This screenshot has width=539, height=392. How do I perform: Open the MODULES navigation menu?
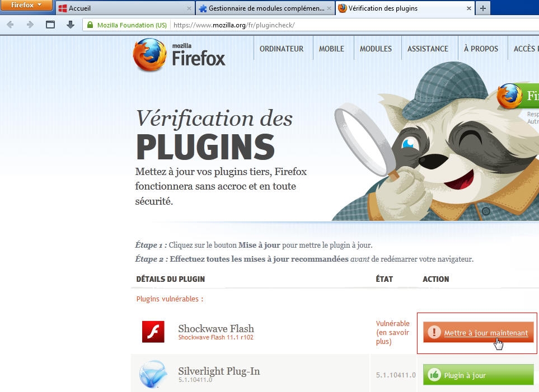point(376,49)
